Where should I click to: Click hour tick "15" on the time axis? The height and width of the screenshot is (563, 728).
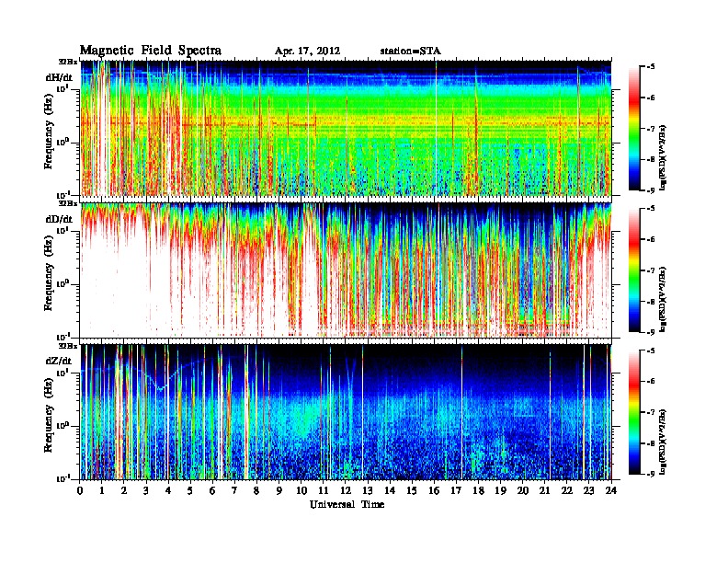click(x=412, y=491)
